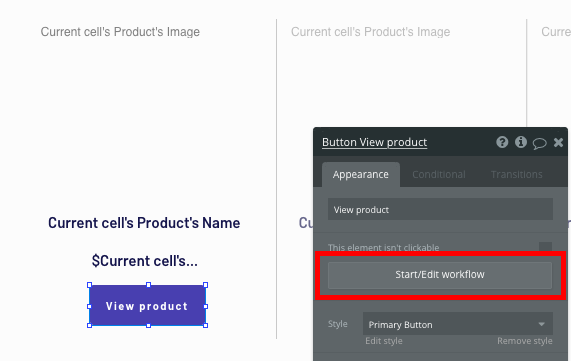
Task: Select the purple View product button on canvas
Action: [147, 306]
